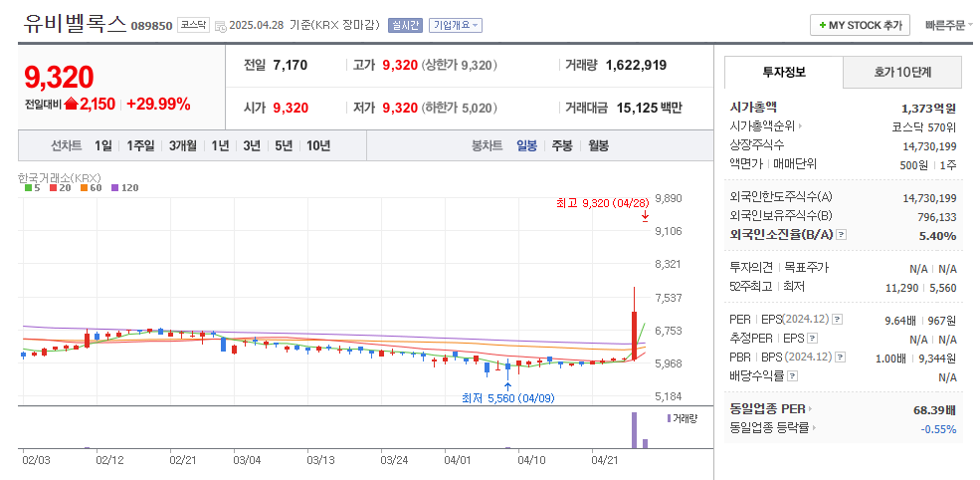Click the 코스닥 570위 ranking value
The height and width of the screenshot is (480, 980).
tap(923, 126)
